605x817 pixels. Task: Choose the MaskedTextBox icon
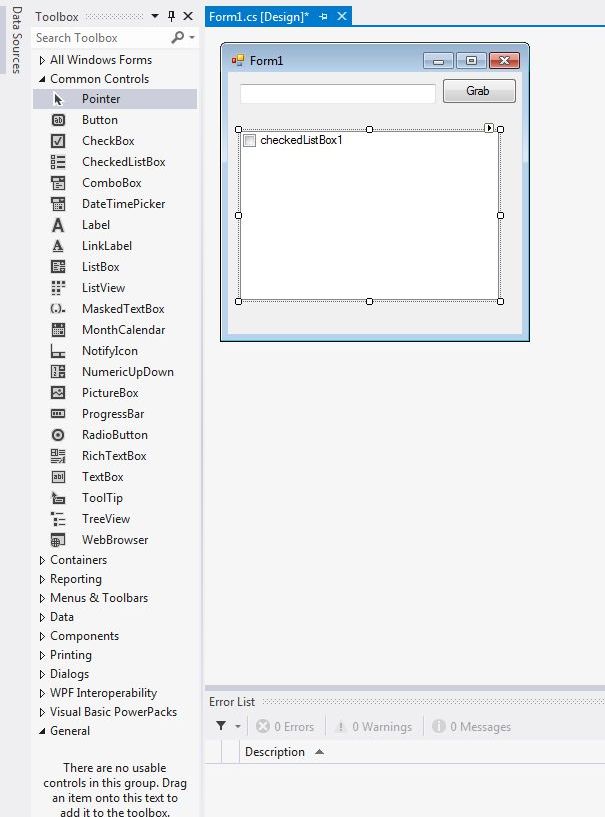click(x=58, y=309)
